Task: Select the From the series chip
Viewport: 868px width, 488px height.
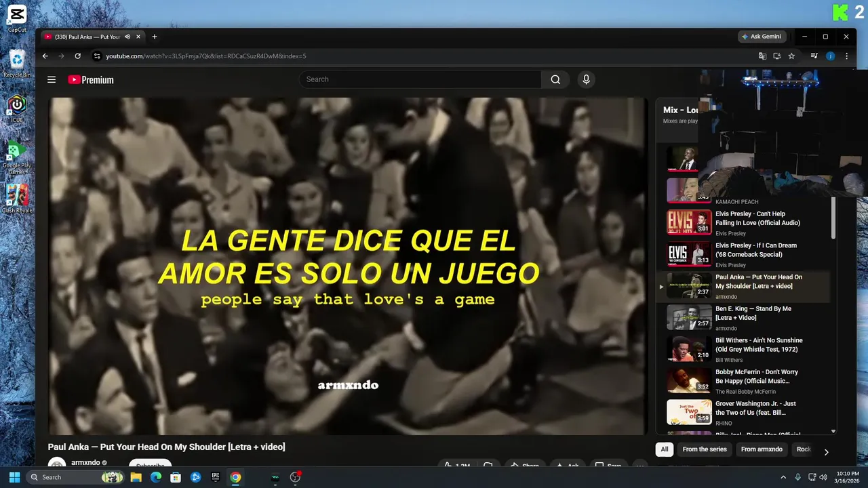Action: coord(705,449)
